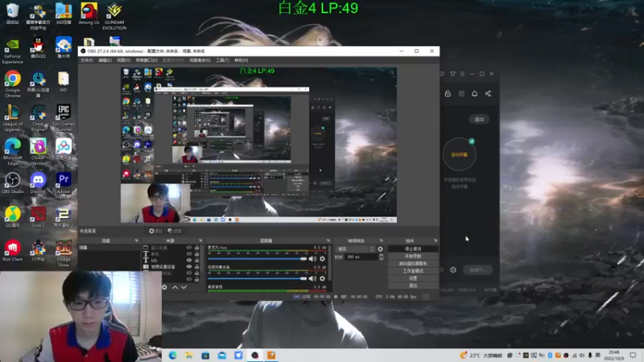
Task: Open gear settings for 视频采集设备 mixer channel
Action: [x=323, y=278]
